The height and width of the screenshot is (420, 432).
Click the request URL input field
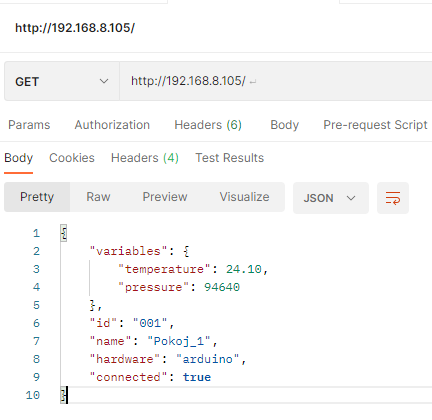click(276, 81)
